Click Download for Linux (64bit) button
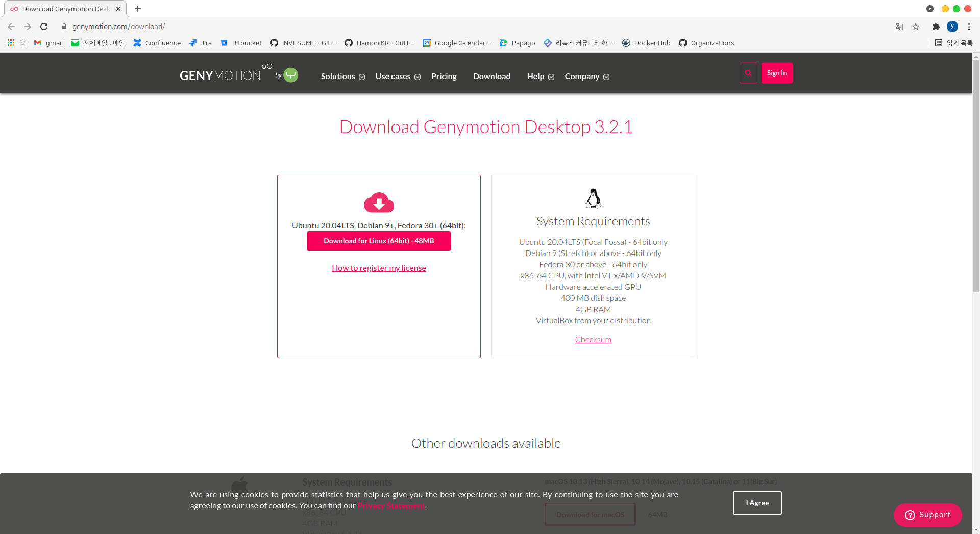 click(x=379, y=241)
